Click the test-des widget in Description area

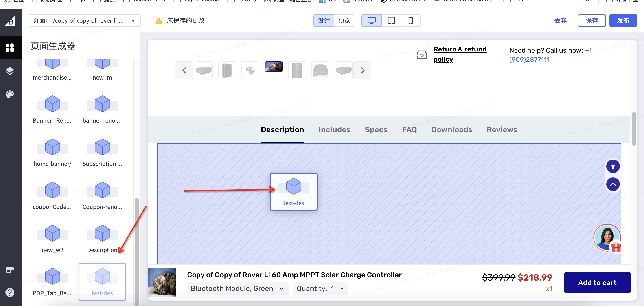click(x=294, y=191)
